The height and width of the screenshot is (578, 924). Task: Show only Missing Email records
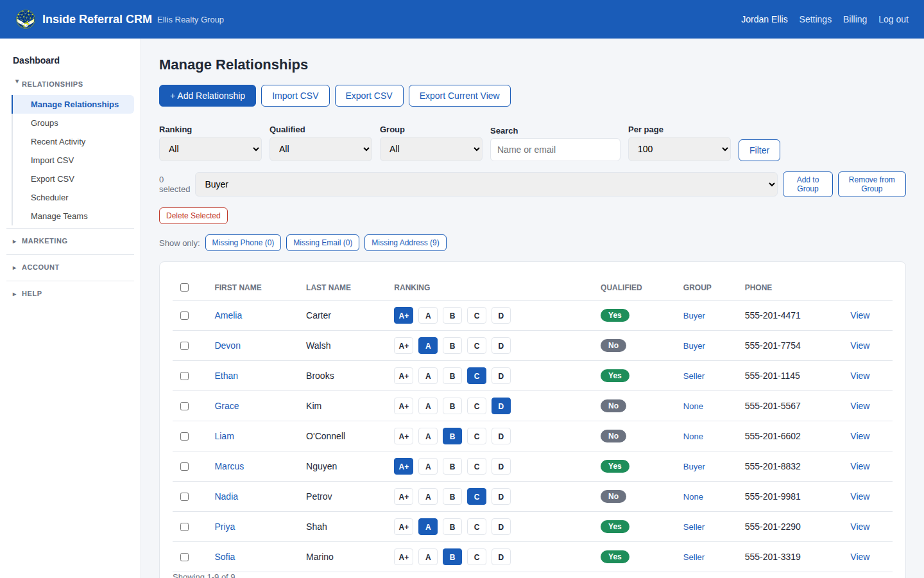coord(323,243)
